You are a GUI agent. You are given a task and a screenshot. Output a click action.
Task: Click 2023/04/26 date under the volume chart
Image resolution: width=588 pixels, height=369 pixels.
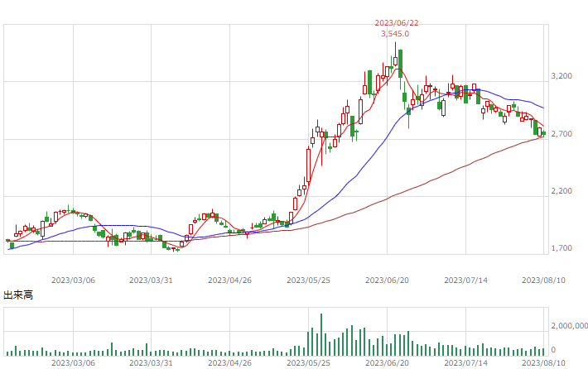pyautogui.click(x=230, y=363)
